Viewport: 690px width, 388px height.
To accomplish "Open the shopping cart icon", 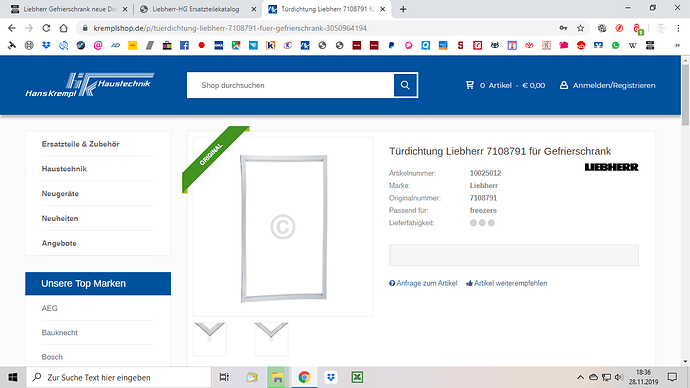I will (x=470, y=85).
